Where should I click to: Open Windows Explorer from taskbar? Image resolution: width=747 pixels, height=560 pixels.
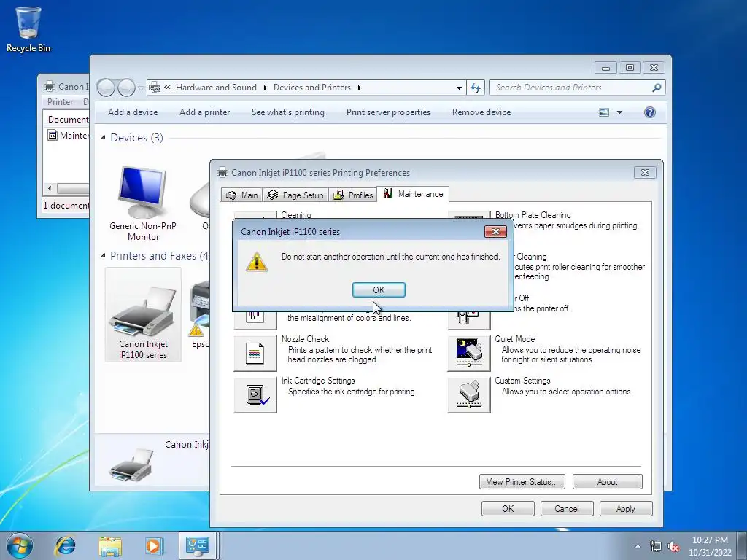pos(110,545)
